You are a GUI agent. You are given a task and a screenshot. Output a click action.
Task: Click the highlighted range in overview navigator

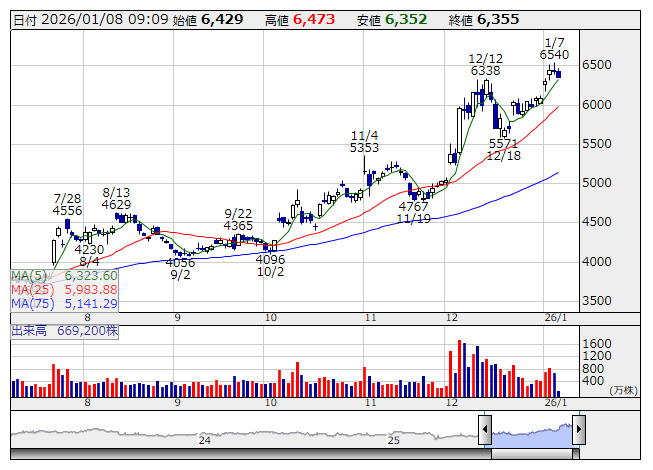[531, 431]
